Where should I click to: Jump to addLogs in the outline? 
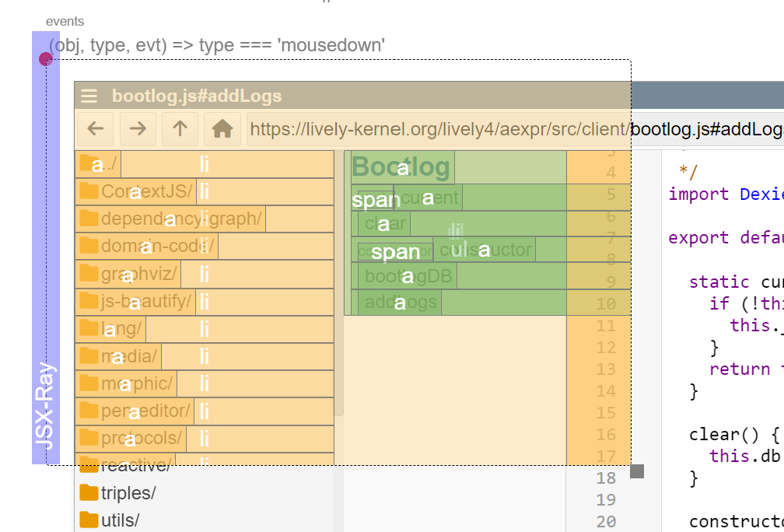[x=401, y=302]
